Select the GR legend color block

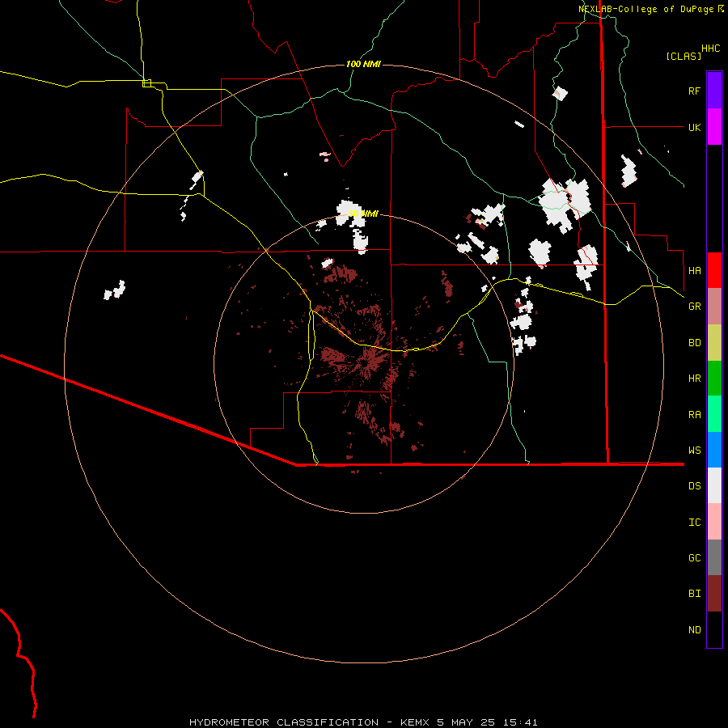(714, 306)
